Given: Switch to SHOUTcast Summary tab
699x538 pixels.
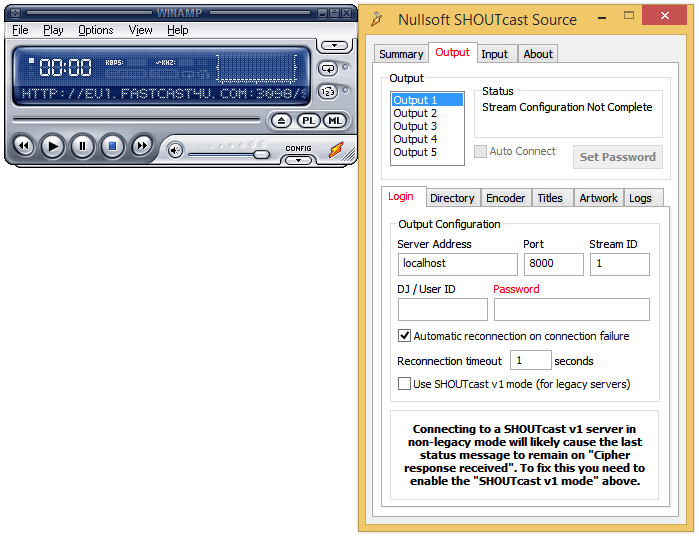Looking at the screenshot, I should tap(401, 54).
